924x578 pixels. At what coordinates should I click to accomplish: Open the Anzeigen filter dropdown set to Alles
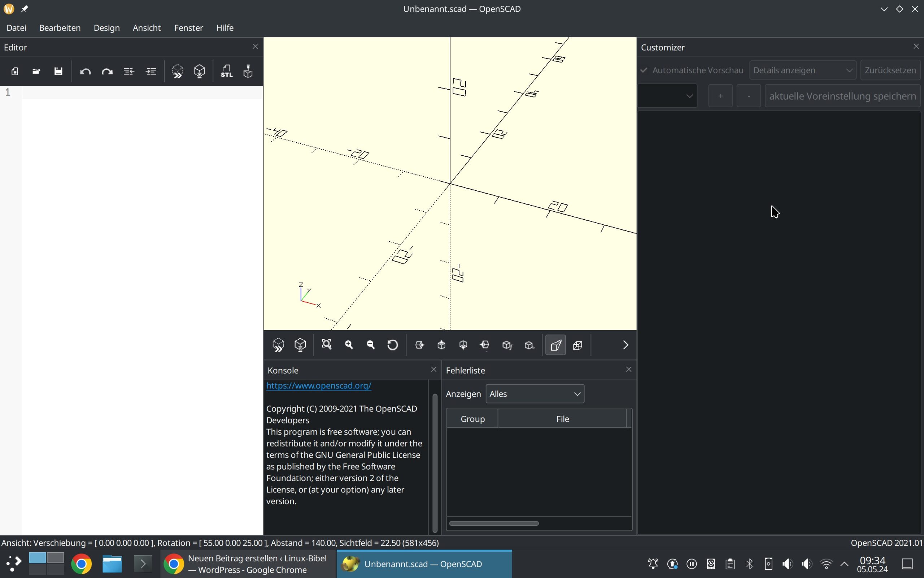(535, 394)
